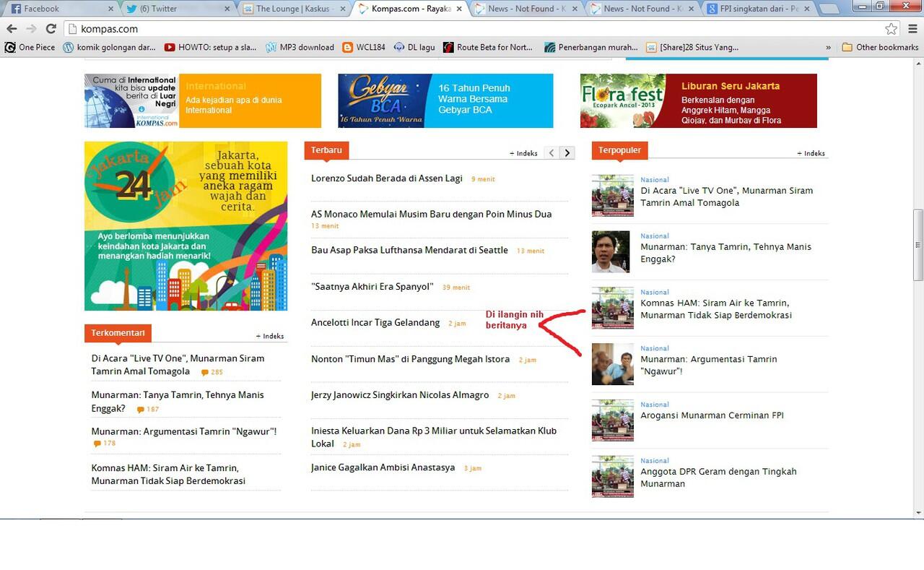This screenshot has width=924, height=570.
Task: Open Jerzy Janowicz Singkirkan Nicolas Almagro
Action: click(400, 395)
